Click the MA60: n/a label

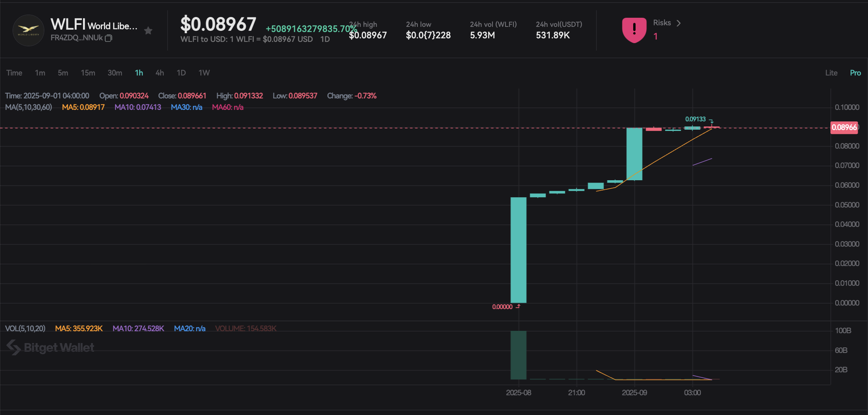coord(228,107)
